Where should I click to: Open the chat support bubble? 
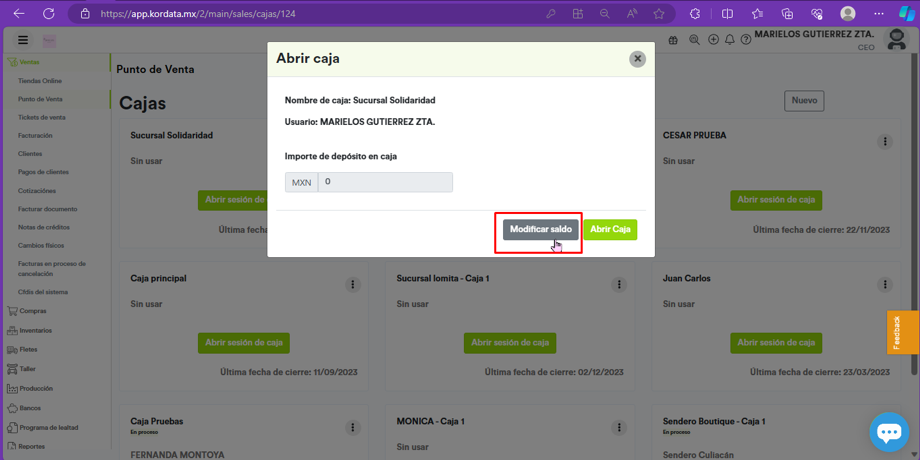[x=888, y=432]
